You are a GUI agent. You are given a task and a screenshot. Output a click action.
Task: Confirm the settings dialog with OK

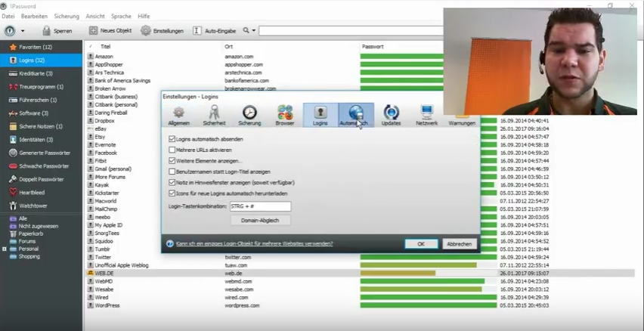coord(420,244)
